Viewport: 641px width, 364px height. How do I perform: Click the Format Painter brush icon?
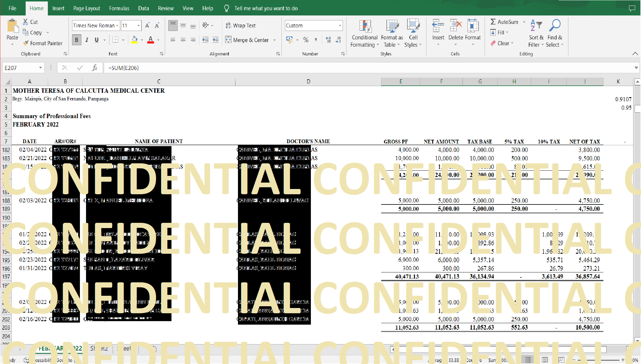click(26, 43)
